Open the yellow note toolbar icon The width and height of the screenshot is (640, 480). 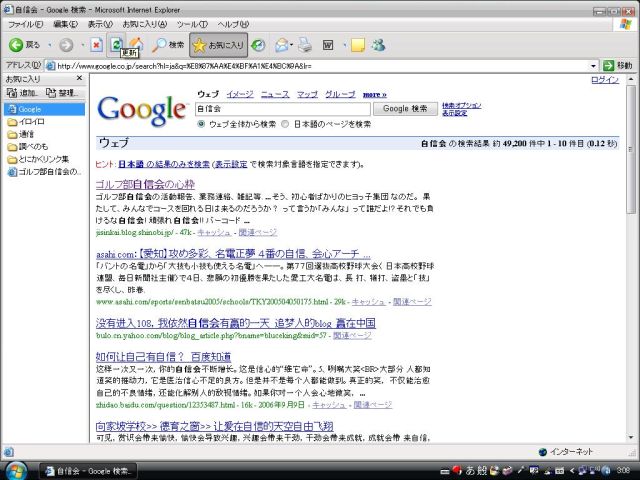click(x=358, y=45)
